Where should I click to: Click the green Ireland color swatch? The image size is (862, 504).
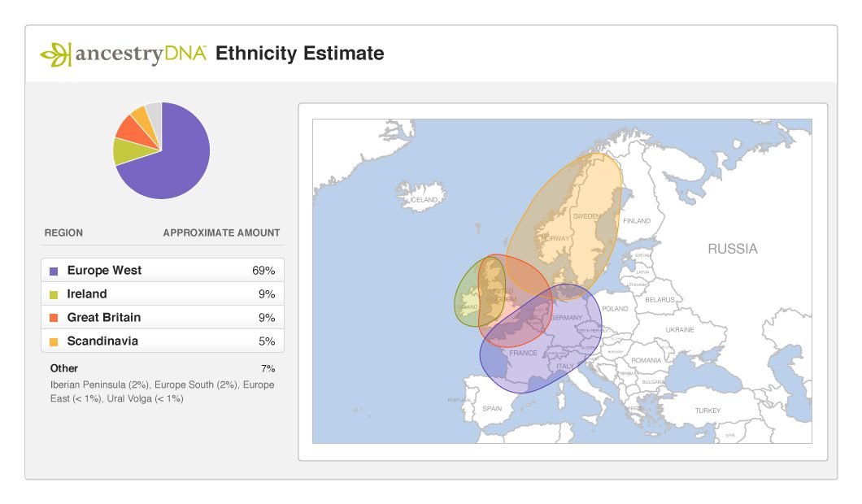tap(54, 294)
